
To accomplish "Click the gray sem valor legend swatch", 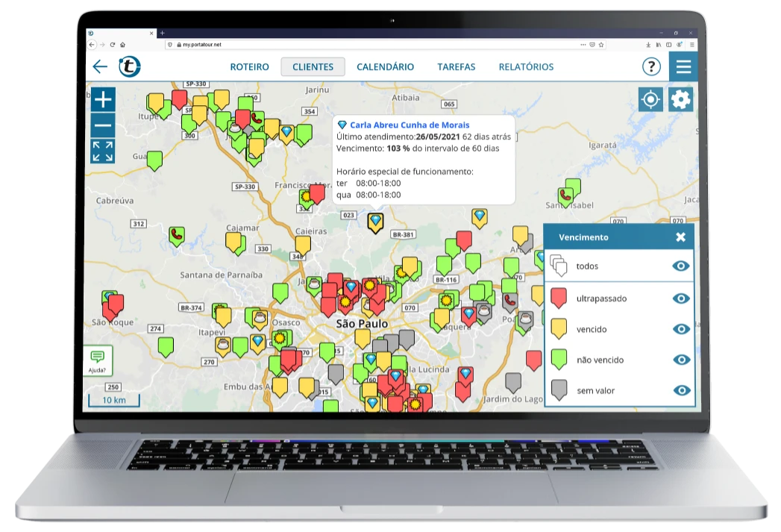I will point(559,389).
